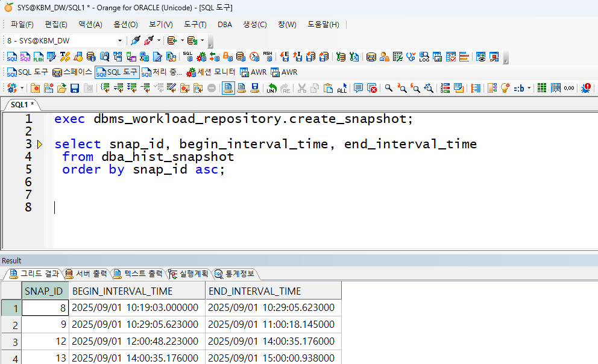Screen dimensions: 598x364
Task: Click the green UN undo icon
Action: click(x=271, y=89)
